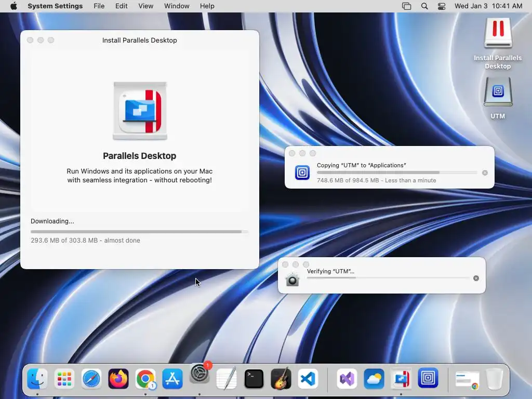The height and width of the screenshot is (399, 532).
Task: Open Google Chrome from the Dock
Action: pos(145,378)
